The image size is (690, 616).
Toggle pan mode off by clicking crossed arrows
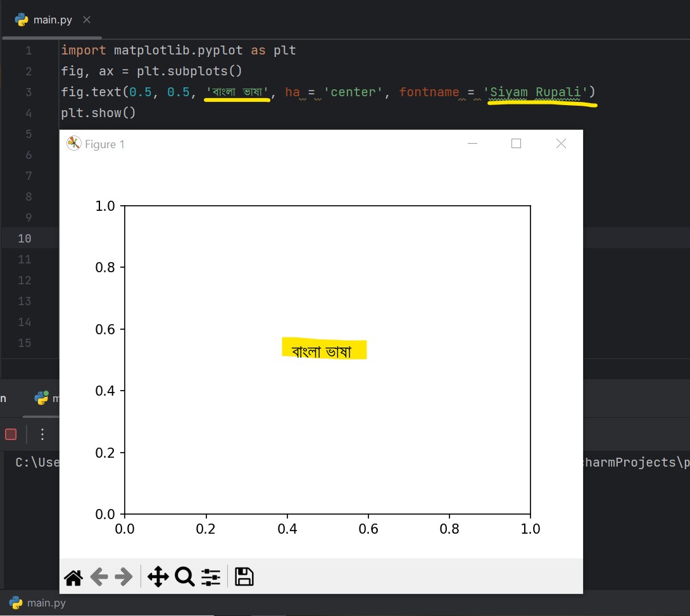pos(158,577)
